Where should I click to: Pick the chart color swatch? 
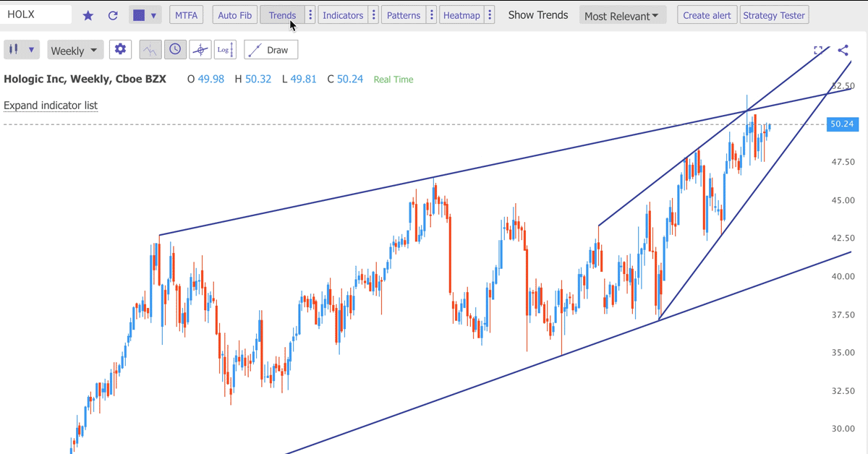[x=137, y=14]
